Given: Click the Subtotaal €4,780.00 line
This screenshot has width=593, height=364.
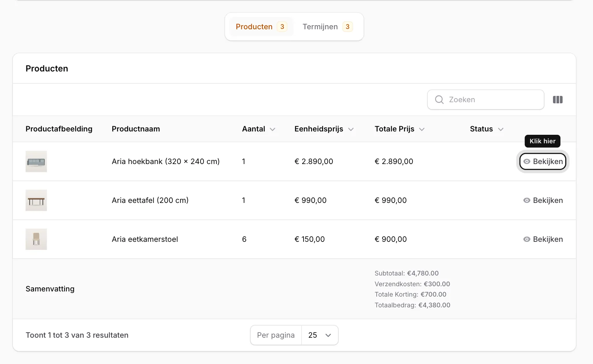Looking at the screenshot, I should coord(407,273).
